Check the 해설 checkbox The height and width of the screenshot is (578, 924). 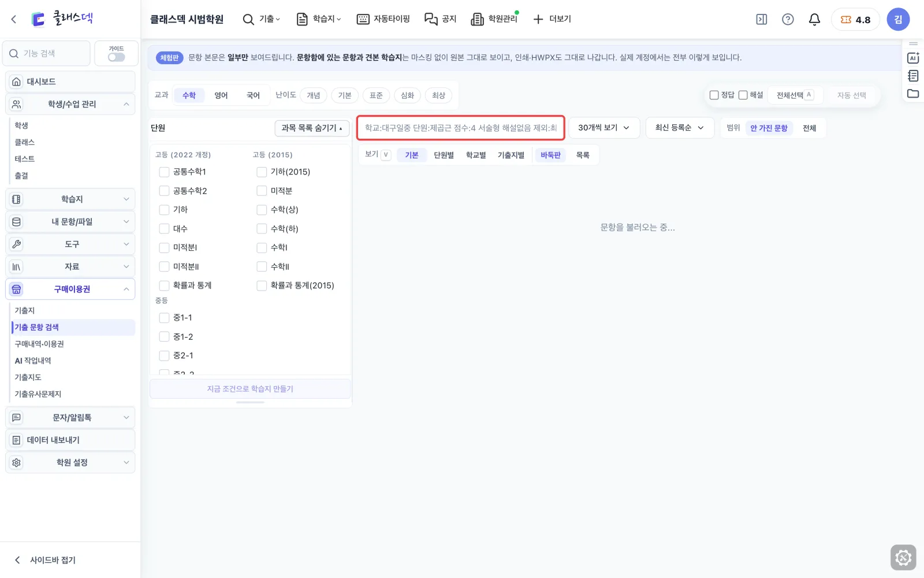743,95
